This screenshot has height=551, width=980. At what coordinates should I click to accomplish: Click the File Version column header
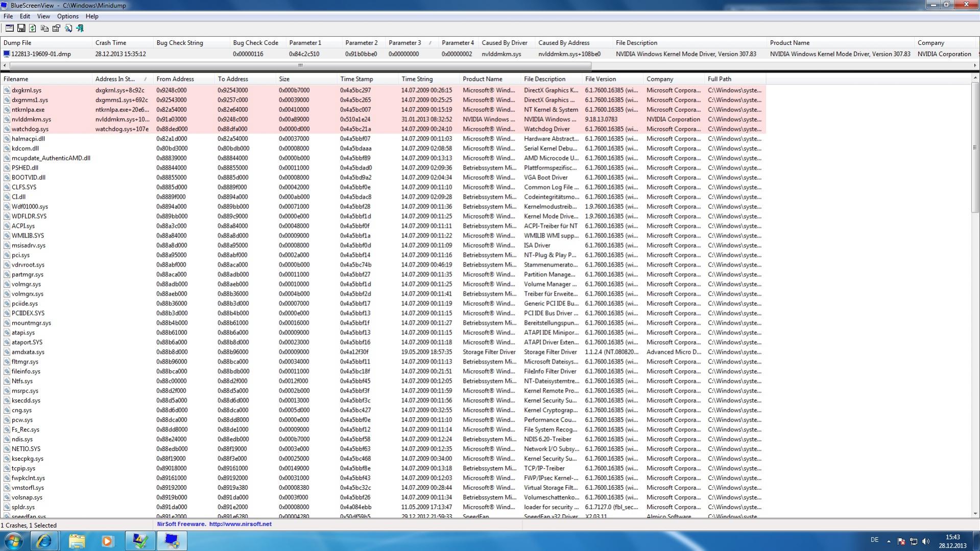click(x=613, y=79)
